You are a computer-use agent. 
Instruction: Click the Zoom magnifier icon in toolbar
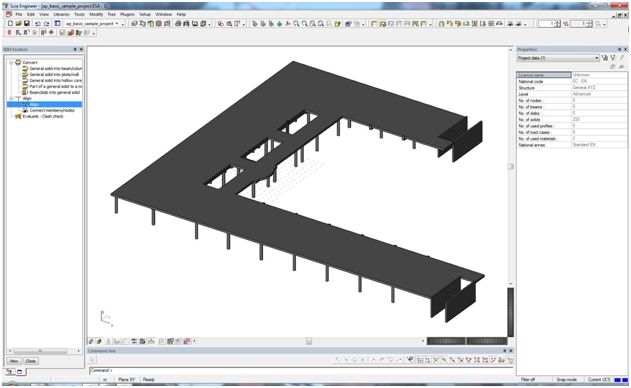pyautogui.click(x=297, y=24)
